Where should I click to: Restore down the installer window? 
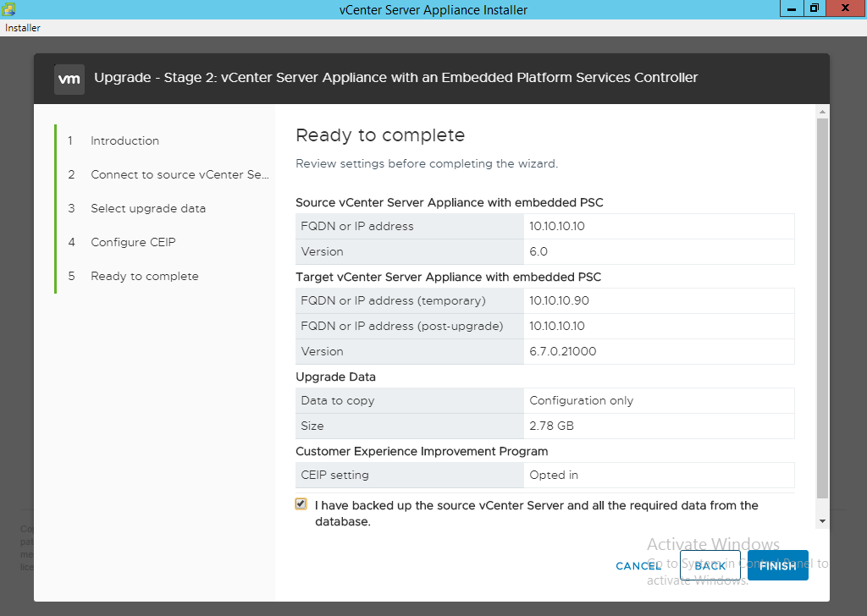[815, 8]
